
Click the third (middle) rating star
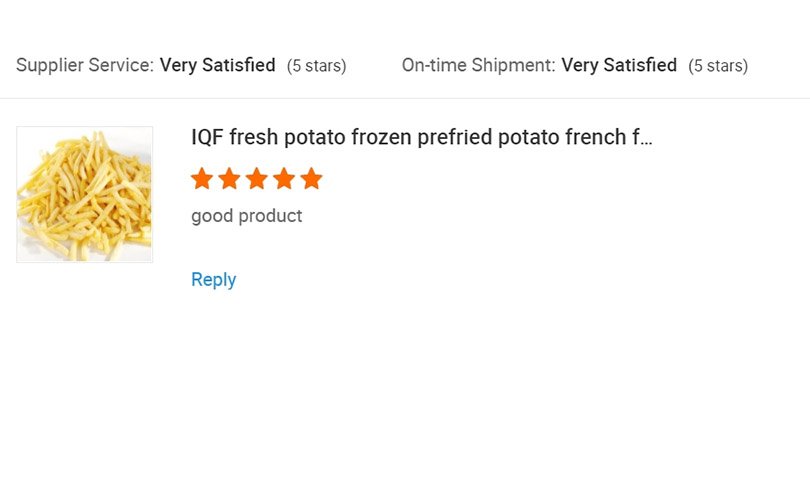pyautogui.click(x=257, y=179)
